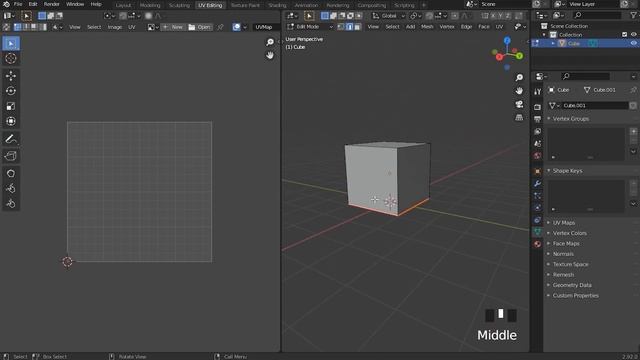The image size is (640, 360).
Task: Open Material properties tab
Action: point(537,244)
